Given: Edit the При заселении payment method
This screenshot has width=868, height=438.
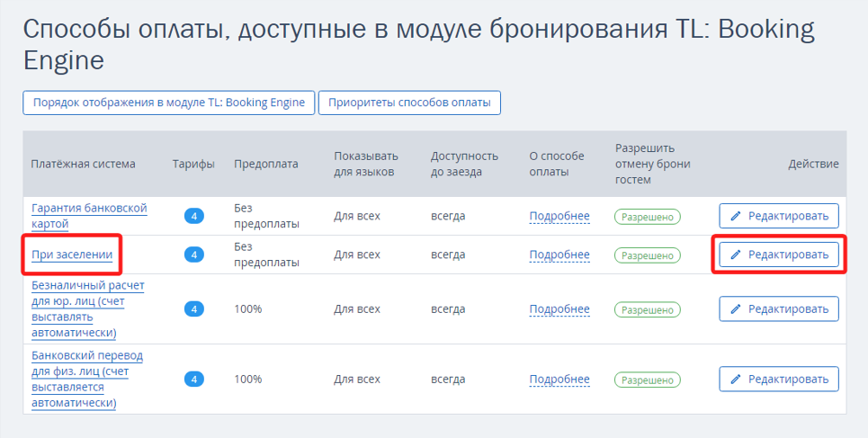Looking at the screenshot, I should pyautogui.click(x=779, y=255).
